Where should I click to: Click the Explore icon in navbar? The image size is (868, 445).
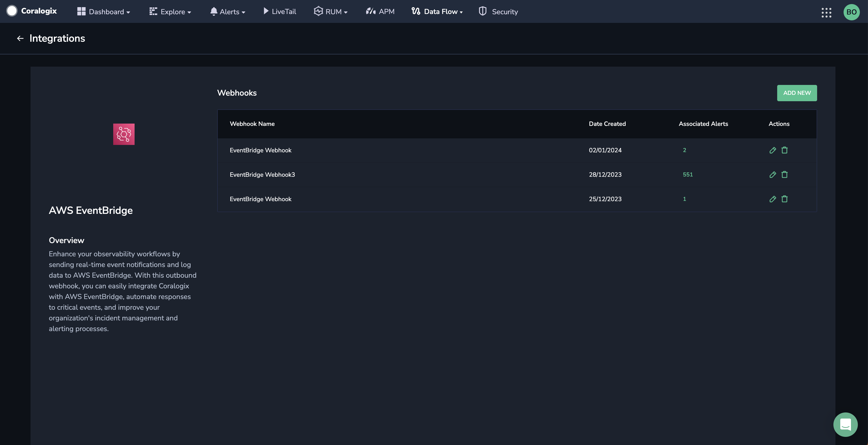tap(153, 11)
